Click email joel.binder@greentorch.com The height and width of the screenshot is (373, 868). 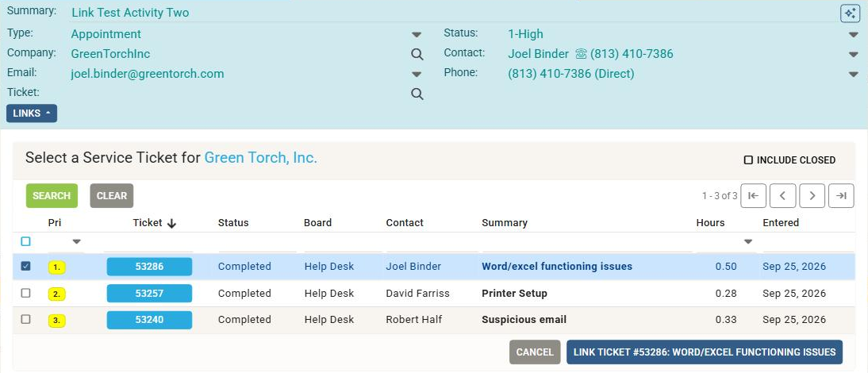tap(148, 74)
